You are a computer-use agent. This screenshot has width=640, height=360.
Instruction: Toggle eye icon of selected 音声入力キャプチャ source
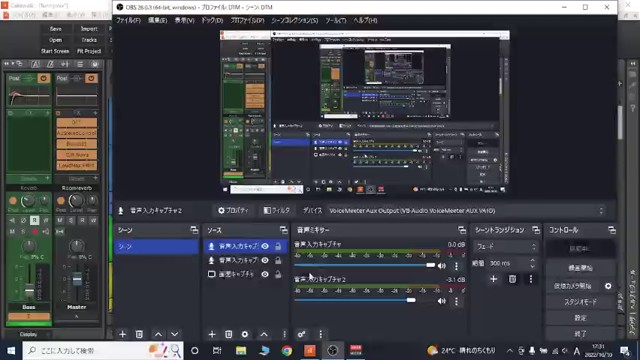[x=265, y=246]
